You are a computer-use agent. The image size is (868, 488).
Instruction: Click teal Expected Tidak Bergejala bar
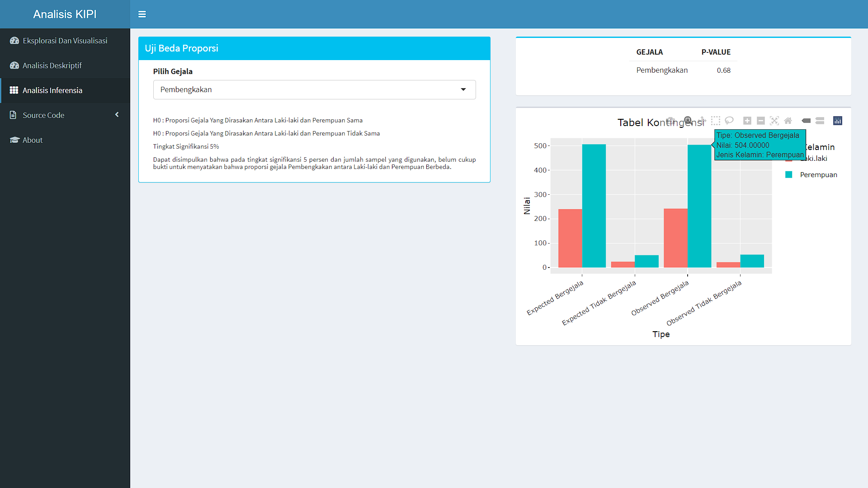[646, 261]
